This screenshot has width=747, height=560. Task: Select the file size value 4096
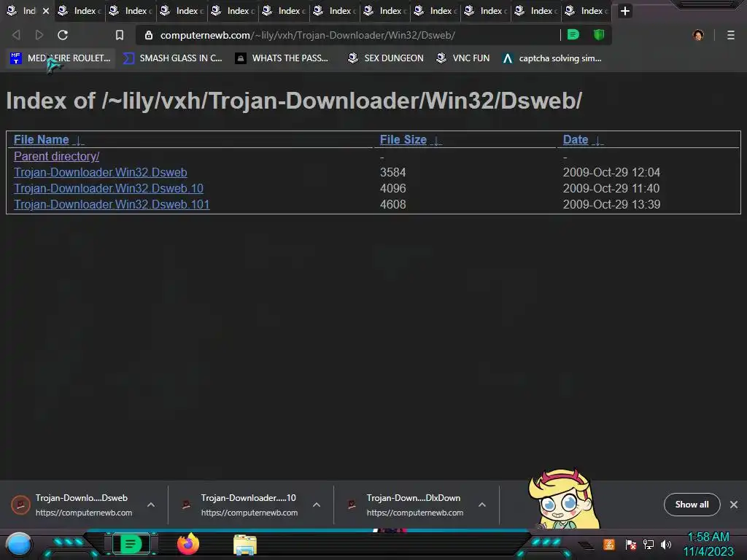393,189
